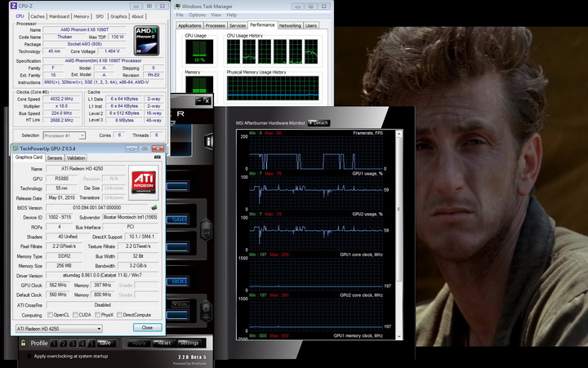Image resolution: width=588 pixels, height=368 pixels.
Task: Open Task Manager Networking tab
Action: [290, 25]
